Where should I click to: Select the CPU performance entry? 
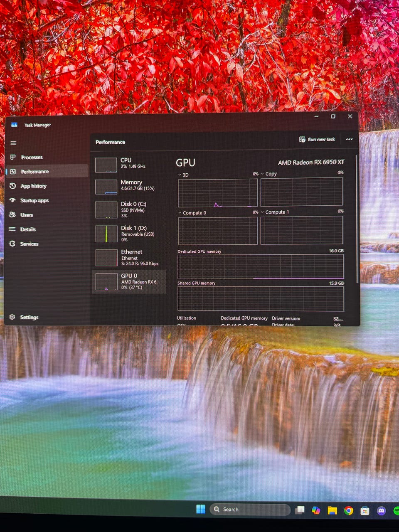click(129, 165)
